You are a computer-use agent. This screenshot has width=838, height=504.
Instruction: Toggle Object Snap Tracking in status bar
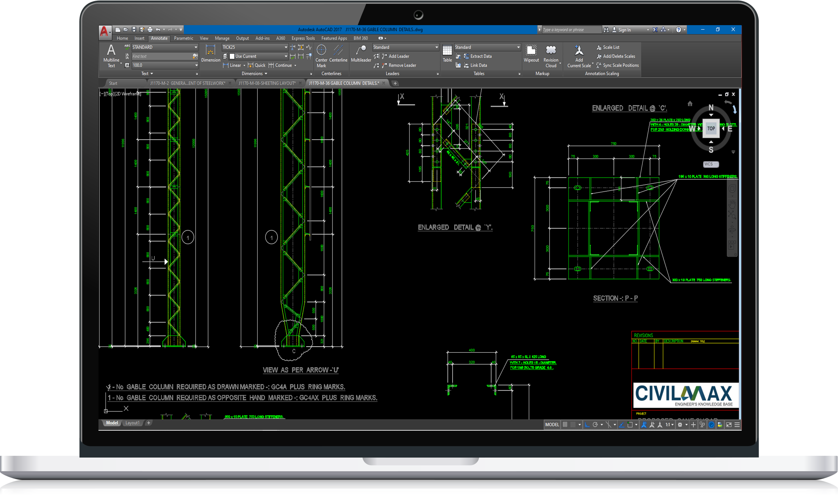[622, 424]
